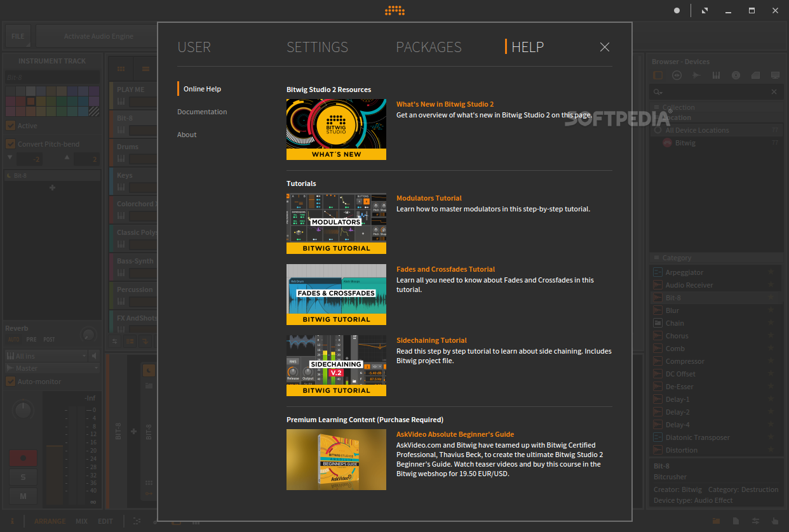Image resolution: width=789 pixels, height=532 pixels.
Task: Click the mixer icon on the Drums track
Action: tap(121, 159)
